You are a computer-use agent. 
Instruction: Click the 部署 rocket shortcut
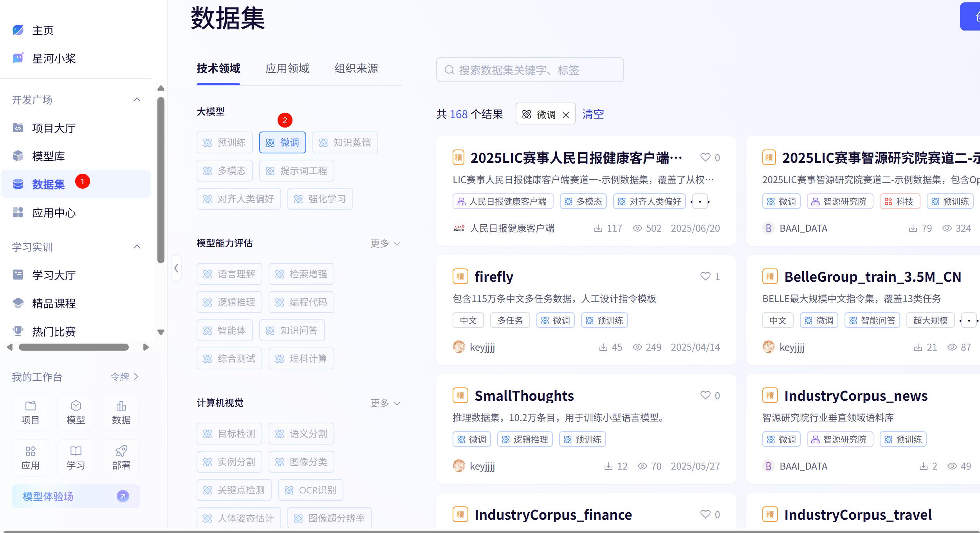pos(121,458)
